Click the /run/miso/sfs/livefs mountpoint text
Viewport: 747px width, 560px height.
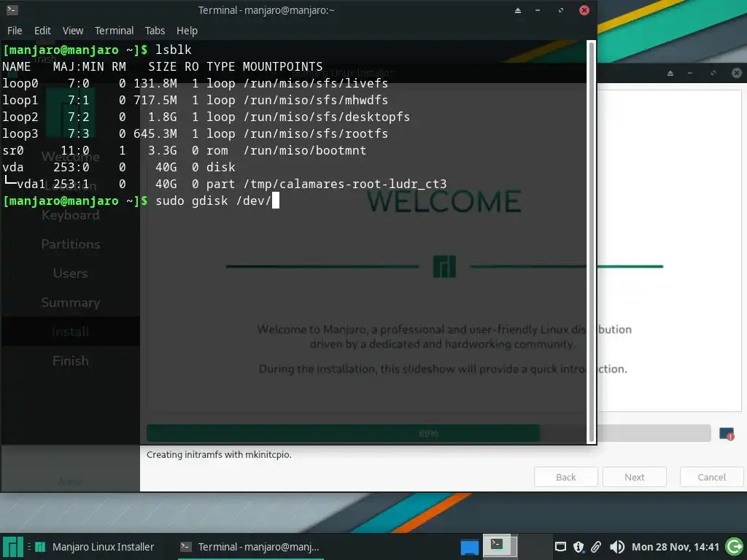pyautogui.click(x=315, y=83)
